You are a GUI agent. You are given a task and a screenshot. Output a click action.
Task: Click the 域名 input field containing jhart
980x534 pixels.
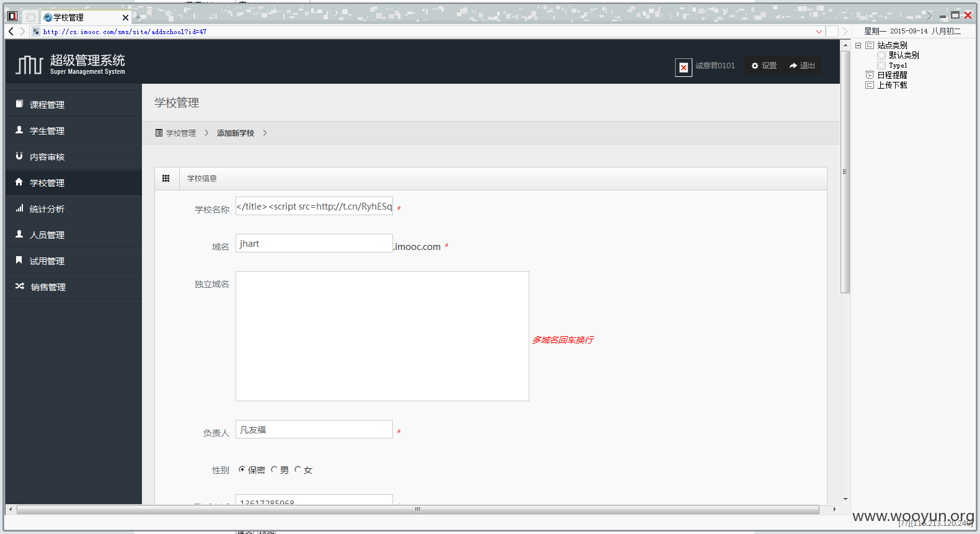314,243
